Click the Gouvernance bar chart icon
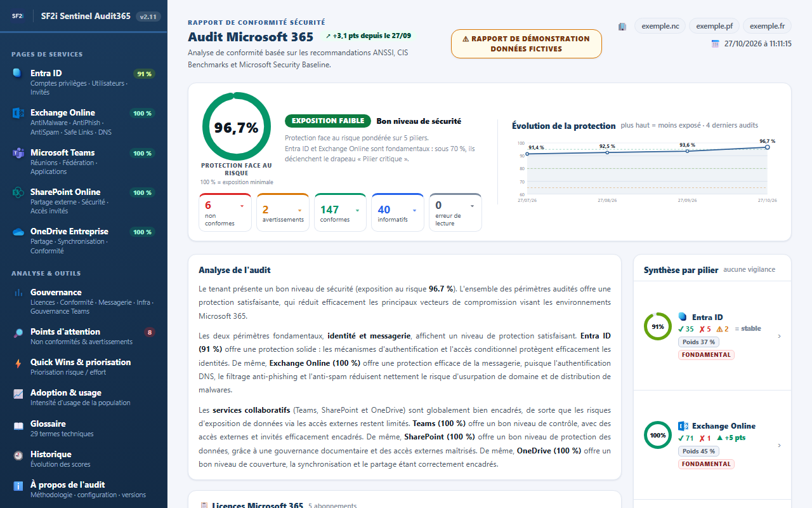Viewport: 812px width, 508px height. pyautogui.click(x=18, y=293)
